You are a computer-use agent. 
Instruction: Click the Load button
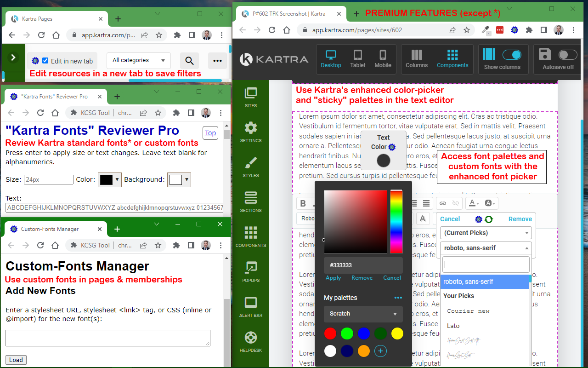click(x=16, y=360)
